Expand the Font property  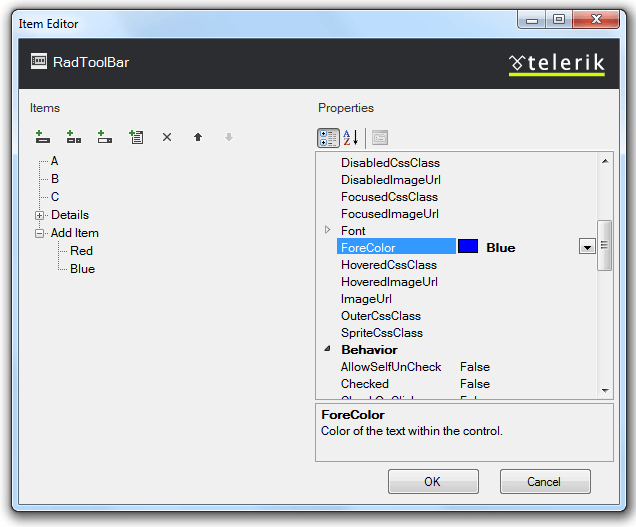[x=327, y=230]
